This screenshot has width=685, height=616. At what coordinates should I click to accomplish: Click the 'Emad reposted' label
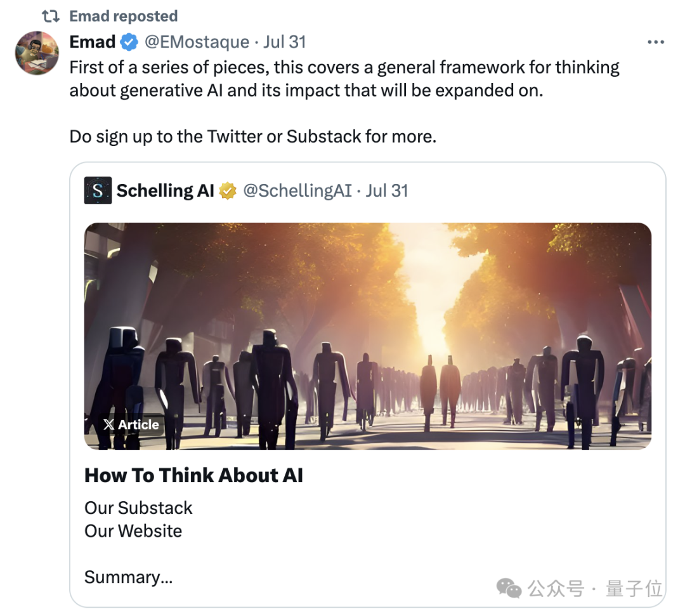pyautogui.click(x=124, y=16)
